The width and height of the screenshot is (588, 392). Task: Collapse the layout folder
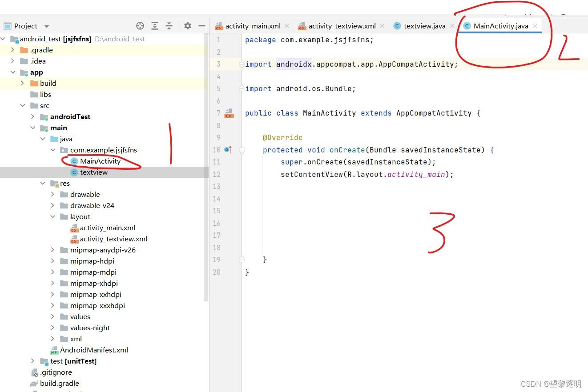(53, 217)
